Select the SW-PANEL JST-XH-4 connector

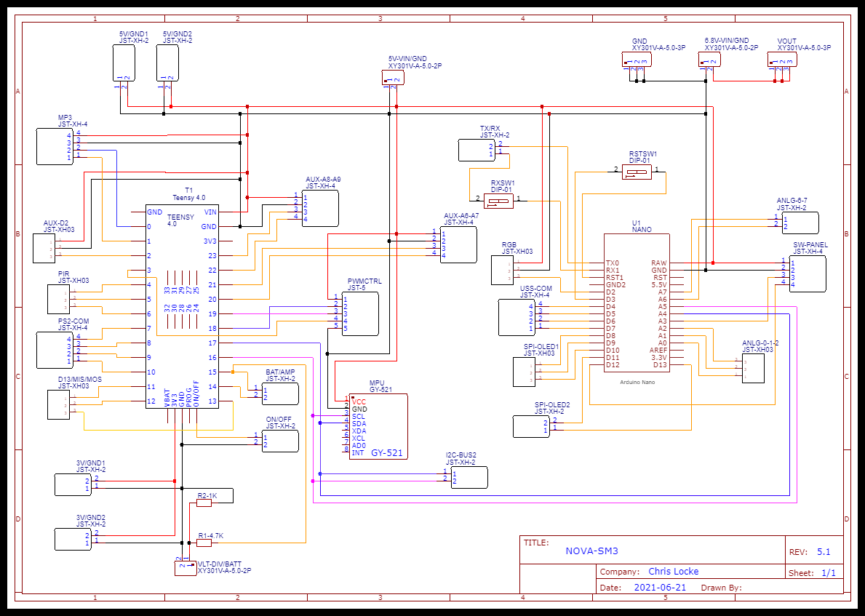808,273
